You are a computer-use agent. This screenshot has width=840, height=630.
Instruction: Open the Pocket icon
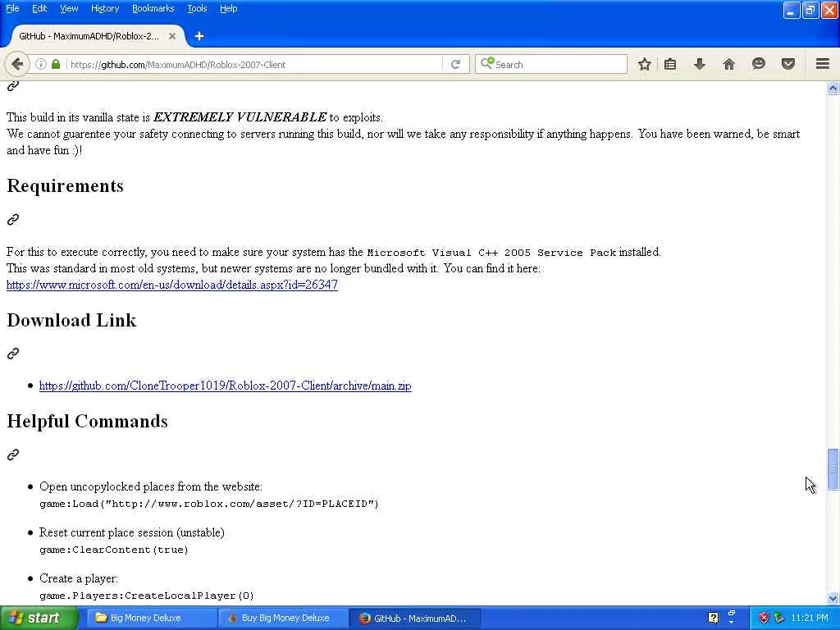tap(788, 64)
